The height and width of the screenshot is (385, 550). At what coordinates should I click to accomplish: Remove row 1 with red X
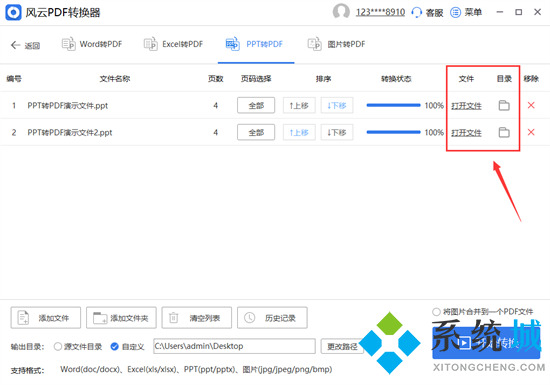pos(531,105)
